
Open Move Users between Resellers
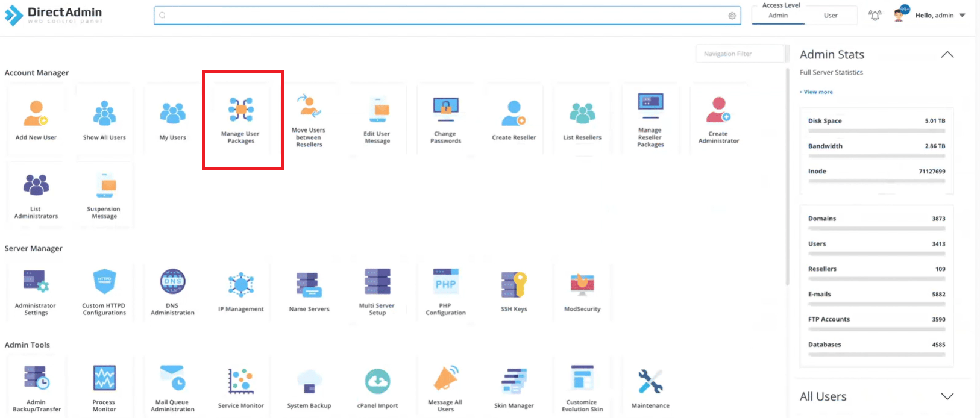[x=309, y=119]
